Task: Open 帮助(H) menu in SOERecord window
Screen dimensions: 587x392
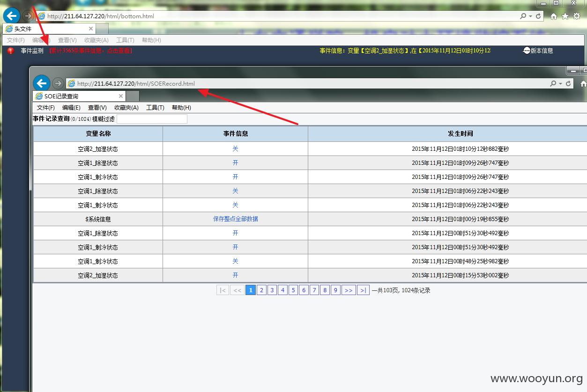Action: pyautogui.click(x=181, y=108)
